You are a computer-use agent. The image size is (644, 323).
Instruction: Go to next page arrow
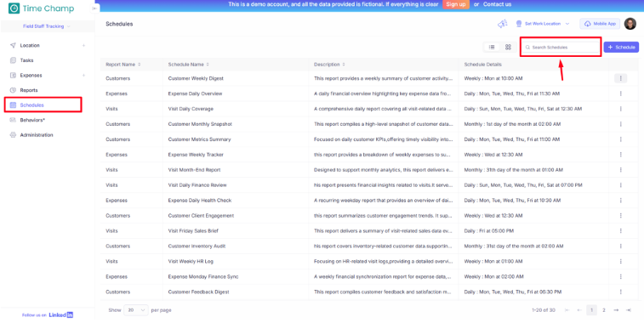(616, 310)
